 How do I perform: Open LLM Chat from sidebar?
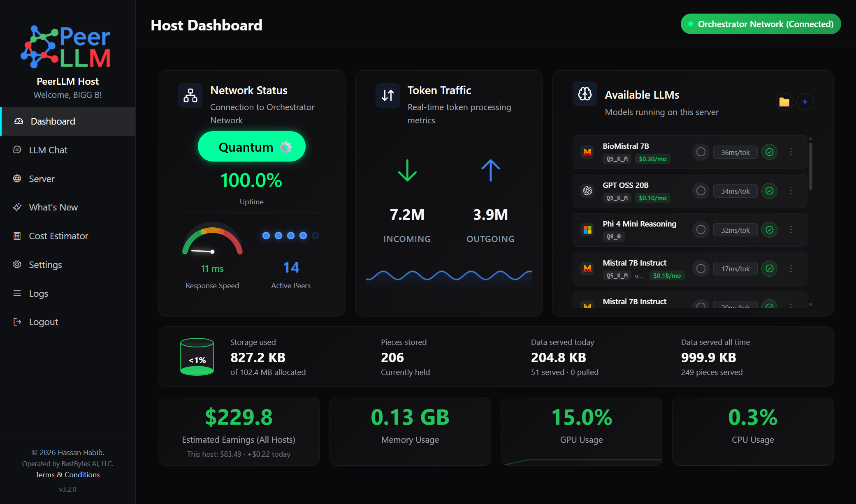click(x=68, y=150)
